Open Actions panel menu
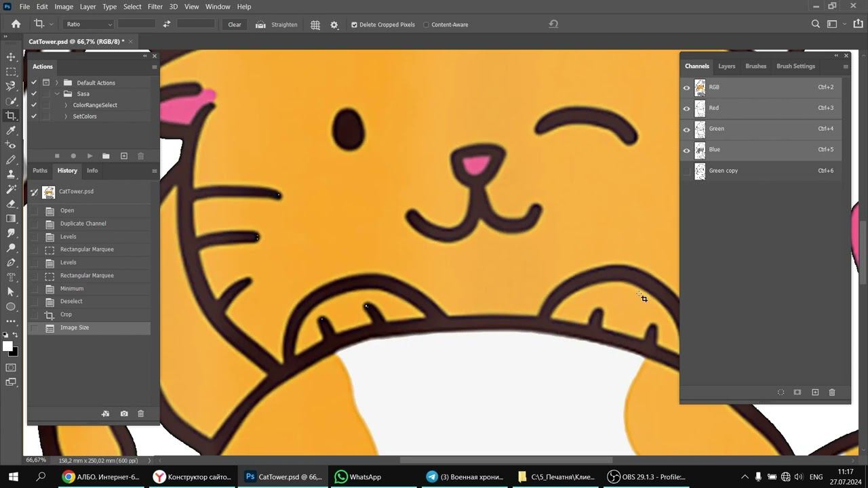This screenshot has height=488, width=868. 154,67
